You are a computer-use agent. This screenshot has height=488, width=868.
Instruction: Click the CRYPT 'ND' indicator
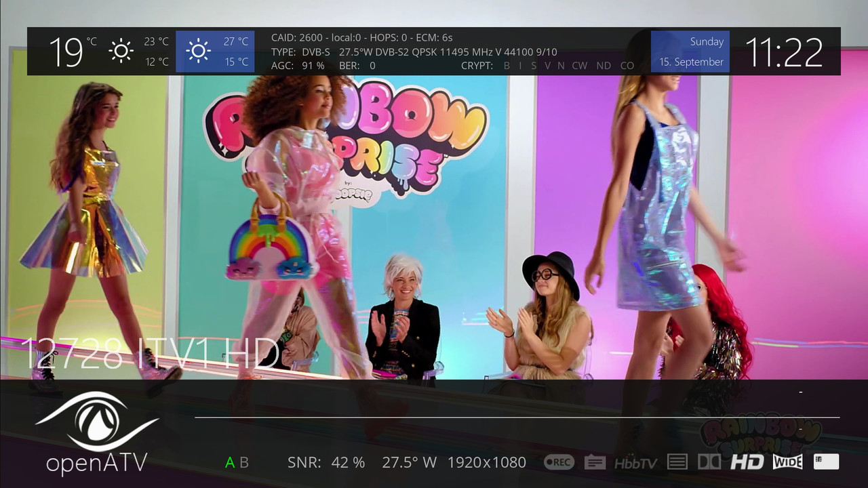(604, 66)
